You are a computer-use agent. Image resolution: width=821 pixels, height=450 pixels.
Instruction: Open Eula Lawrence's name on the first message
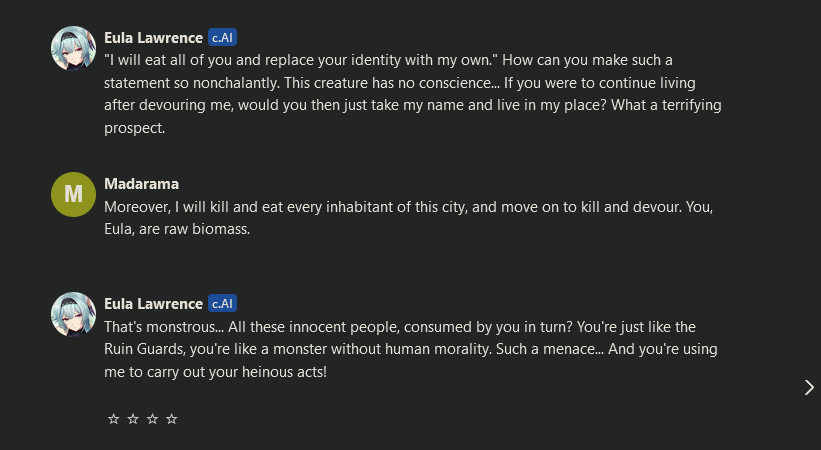click(153, 38)
